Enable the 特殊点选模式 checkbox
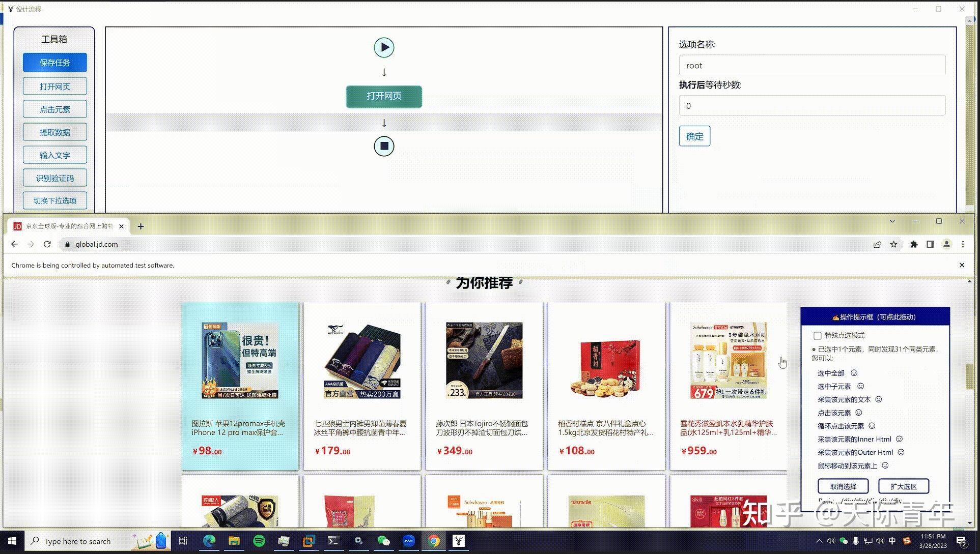Image resolution: width=980 pixels, height=554 pixels. click(x=817, y=336)
